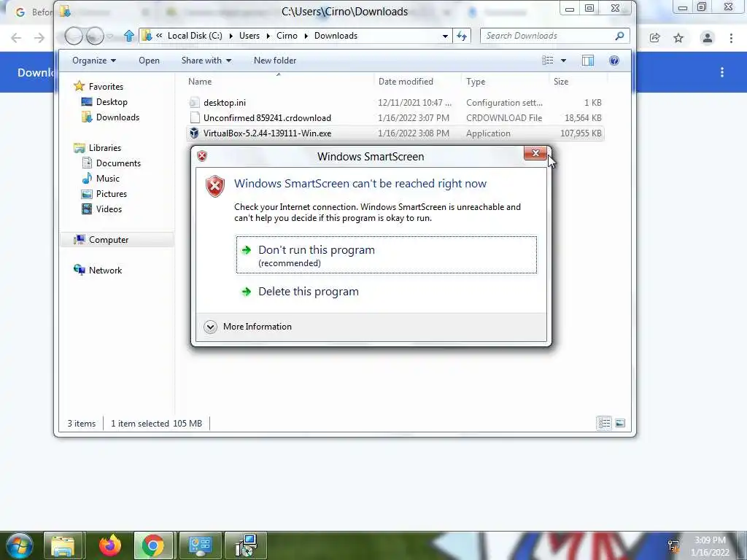Click the VirtualBox installer file icon
This screenshot has width=747, height=560.
[194, 133]
